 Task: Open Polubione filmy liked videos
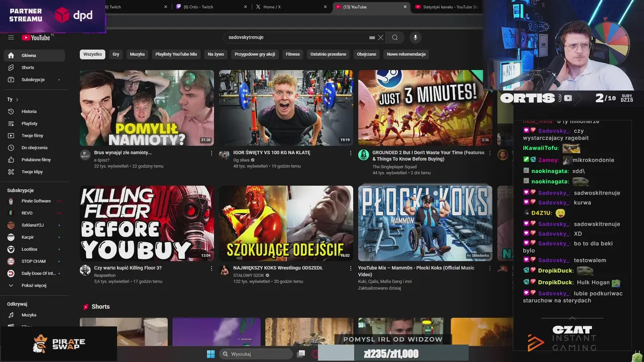click(34, 160)
